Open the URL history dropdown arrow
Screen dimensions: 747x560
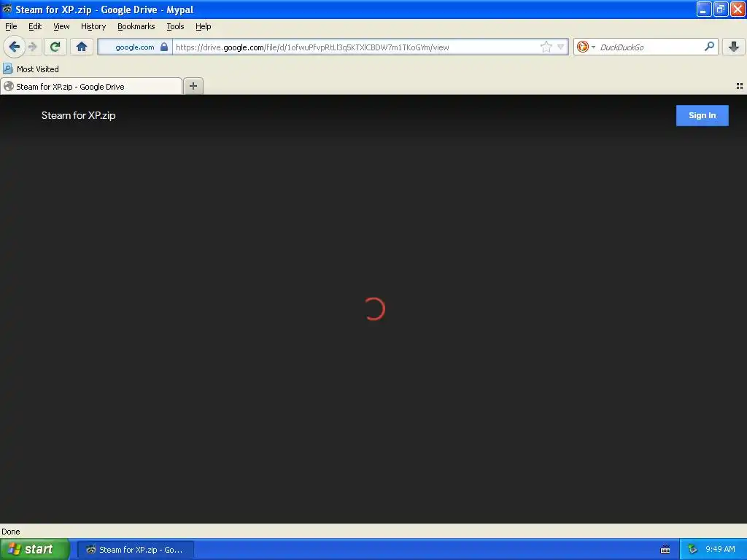(x=561, y=47)
